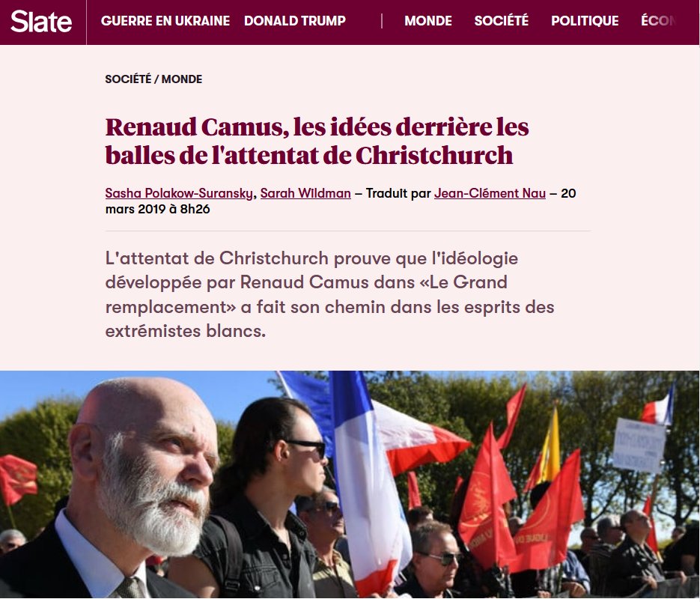Open the Donald Trump topic
Screen dimensions: 700x602
click(x=295, y=21)
